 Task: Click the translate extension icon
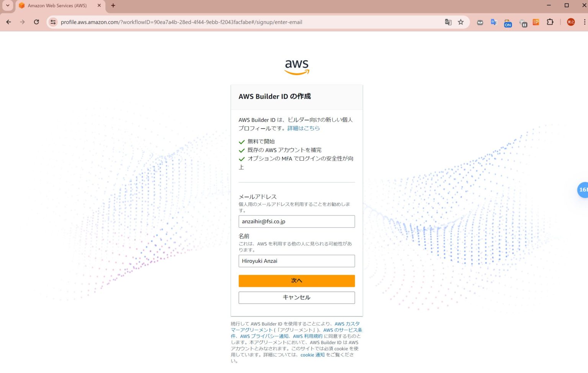[x=493, y=22]
